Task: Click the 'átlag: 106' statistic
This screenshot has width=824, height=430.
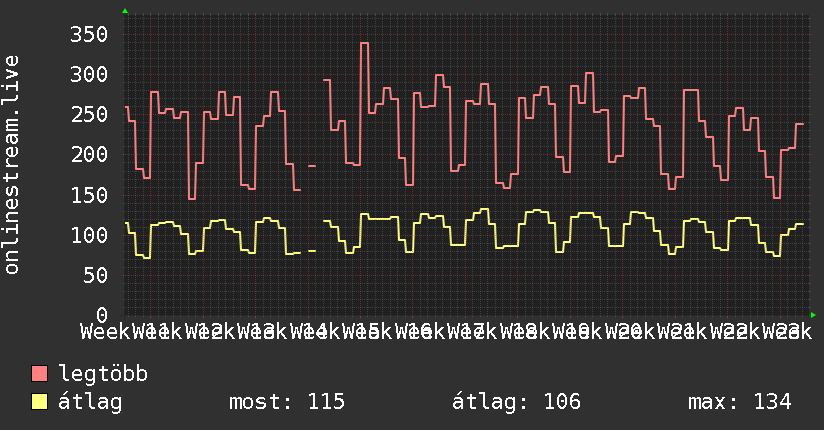Action: click(x=516, y=402)
